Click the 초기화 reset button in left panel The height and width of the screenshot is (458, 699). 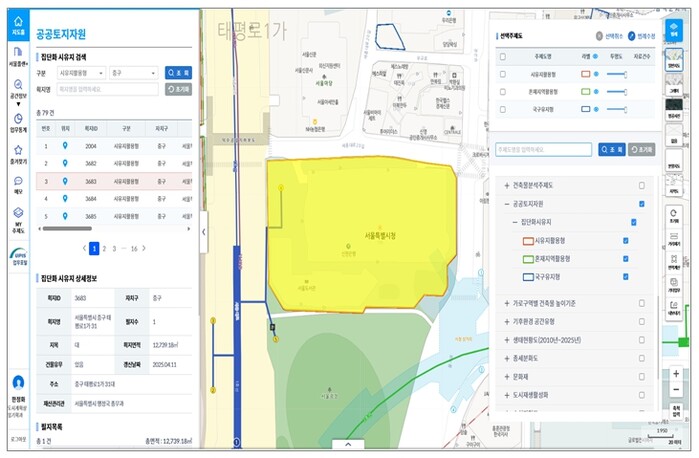coord(178,89)
